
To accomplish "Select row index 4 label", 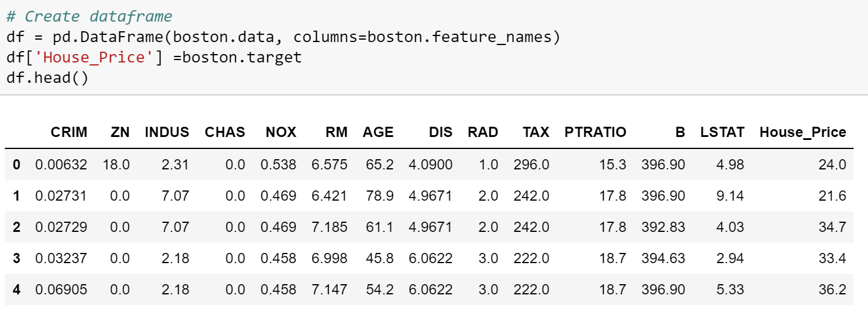I will click(17, 290).
